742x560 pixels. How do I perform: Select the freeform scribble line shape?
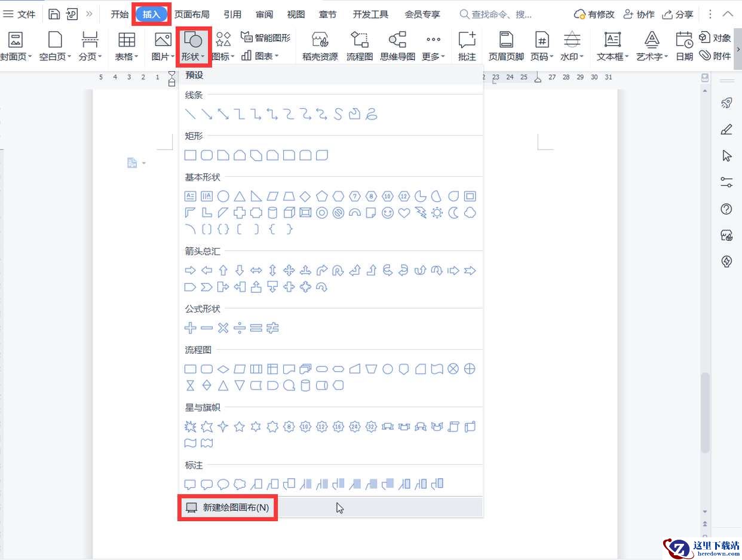pyautogui.click(x=371, y=114)
